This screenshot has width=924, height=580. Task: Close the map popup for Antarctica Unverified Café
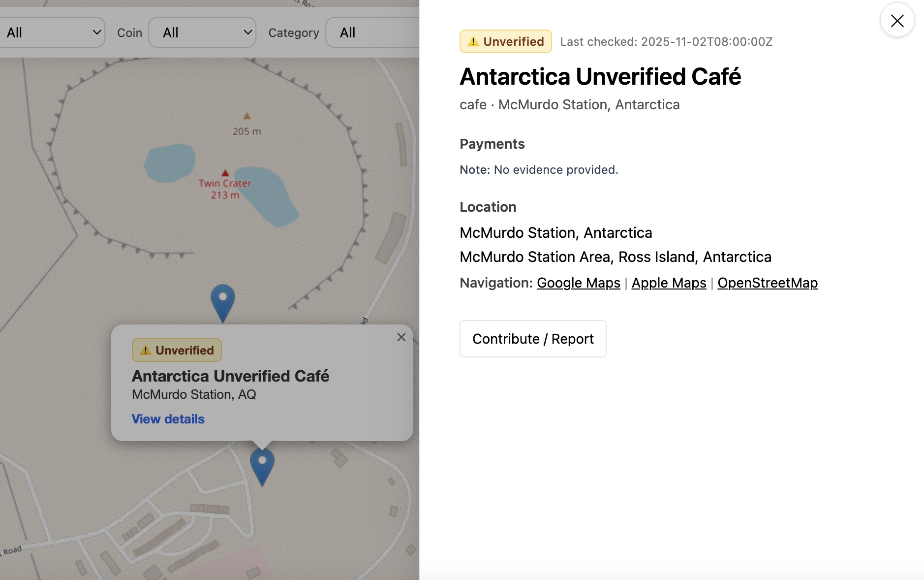(x=401, y=337)
